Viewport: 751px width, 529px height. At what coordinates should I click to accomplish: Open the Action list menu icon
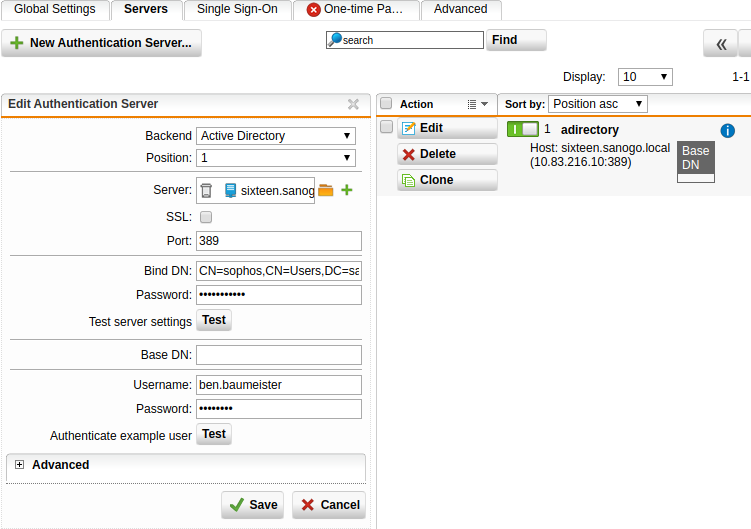tap(478, 104)
